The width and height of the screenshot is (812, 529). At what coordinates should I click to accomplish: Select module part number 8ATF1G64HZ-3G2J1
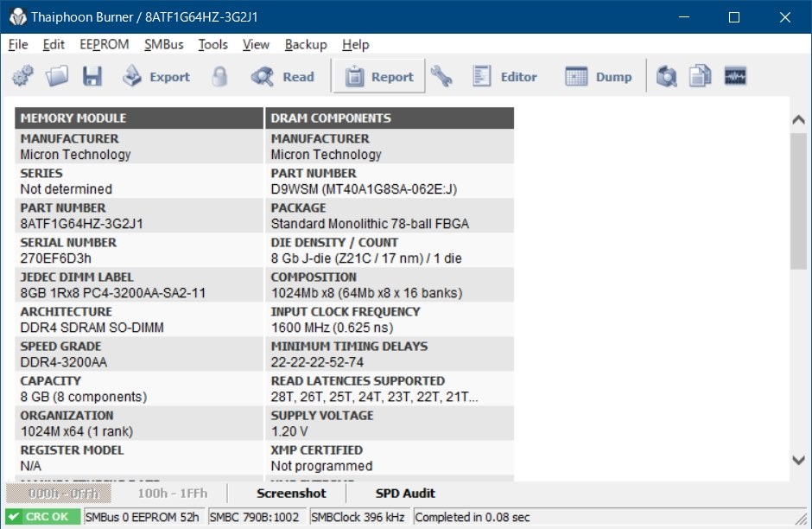pos(82,224)
